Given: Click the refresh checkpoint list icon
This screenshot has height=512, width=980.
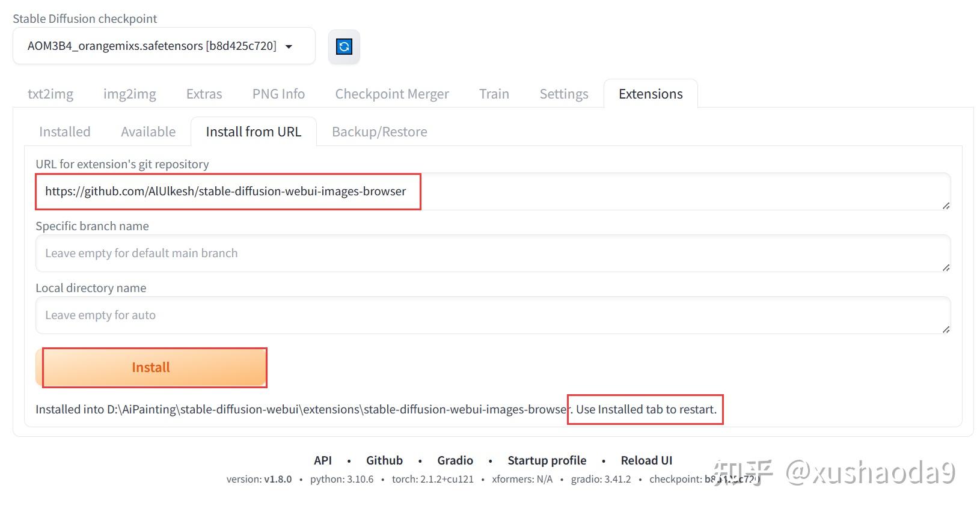Looking at the screenshot, I should pos(344,47).
